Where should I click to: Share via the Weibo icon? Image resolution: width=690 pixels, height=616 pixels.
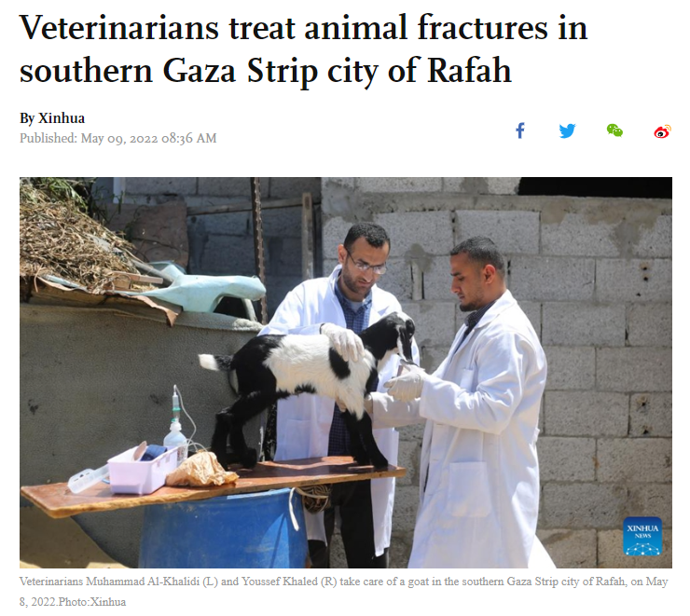(x=662, y=131)
